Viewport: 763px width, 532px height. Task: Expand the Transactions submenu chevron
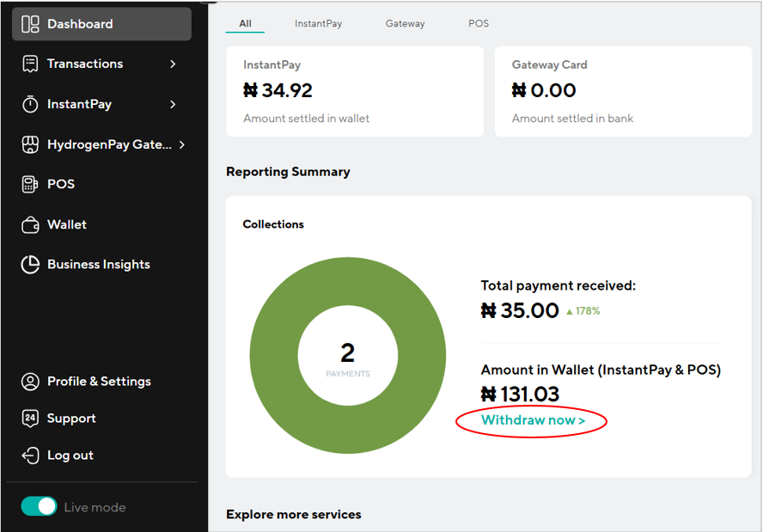(173, 64)
